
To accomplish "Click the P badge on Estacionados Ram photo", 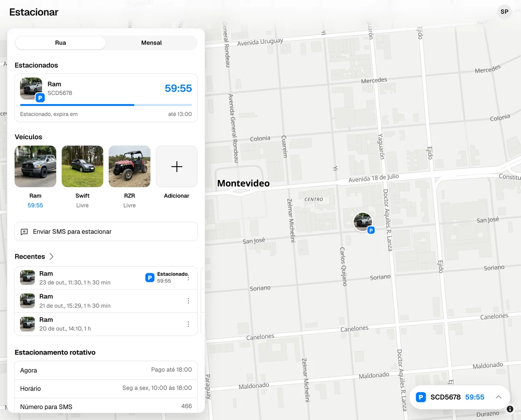I will [x=40, y=98].
